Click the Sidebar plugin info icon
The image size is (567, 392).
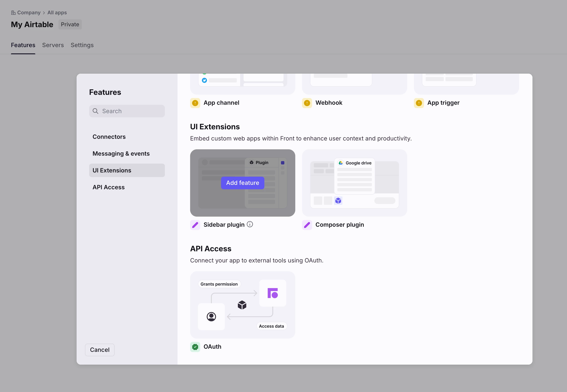pyautogui.click(x=250, y=224)
